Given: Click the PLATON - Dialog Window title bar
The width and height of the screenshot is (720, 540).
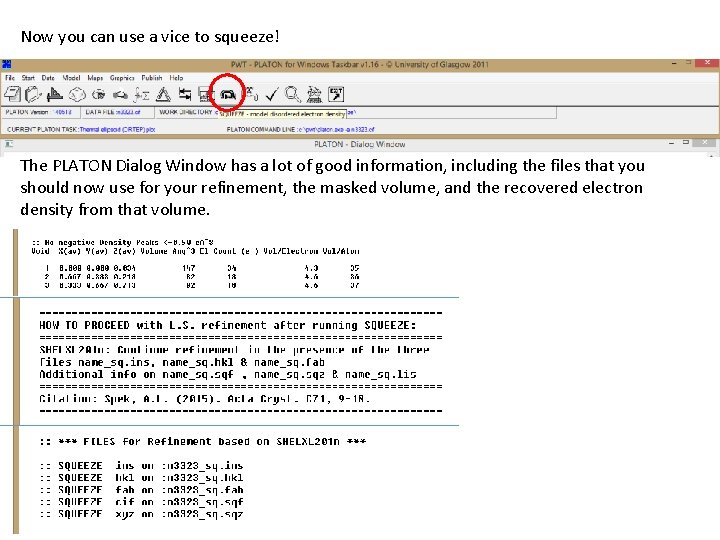Looking at the screenshot, I should coord(360,144).
